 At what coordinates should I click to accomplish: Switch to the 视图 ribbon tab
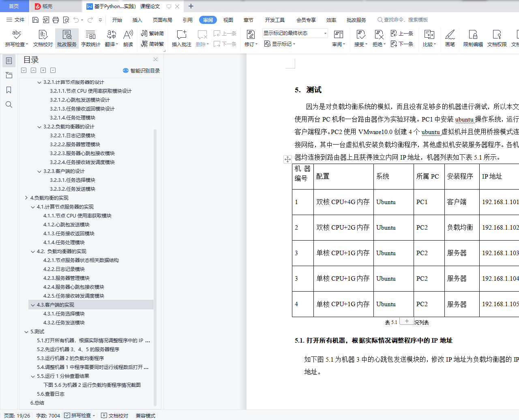pos(228,20)
